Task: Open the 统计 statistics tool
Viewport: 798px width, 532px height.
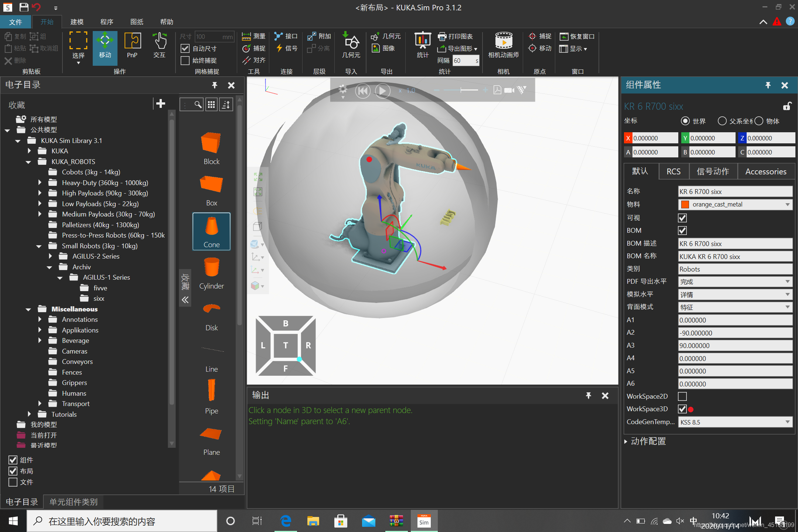Action: coord(422,46)
